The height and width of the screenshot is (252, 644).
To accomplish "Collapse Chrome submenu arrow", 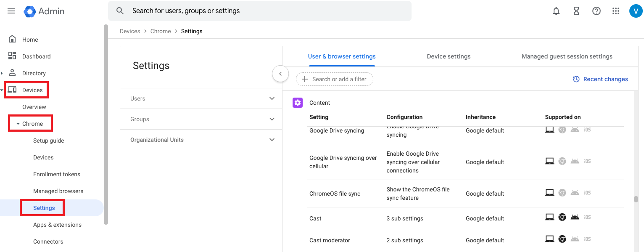I will pos(18,124).
